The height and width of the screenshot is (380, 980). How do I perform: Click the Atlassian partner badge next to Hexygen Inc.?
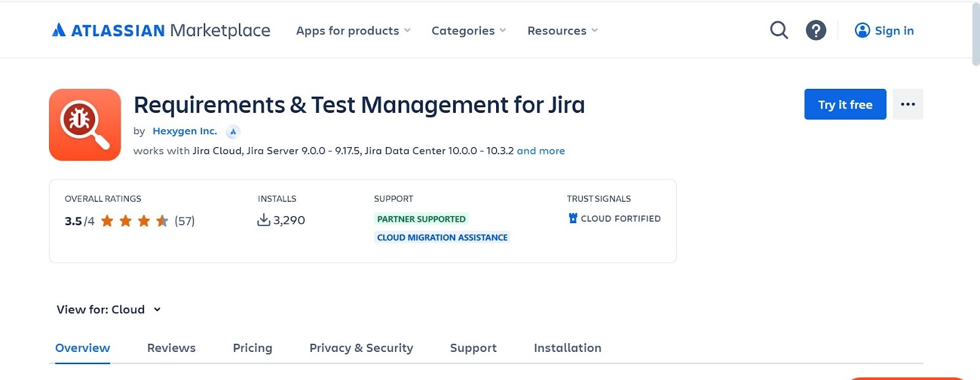click(233, 131)
